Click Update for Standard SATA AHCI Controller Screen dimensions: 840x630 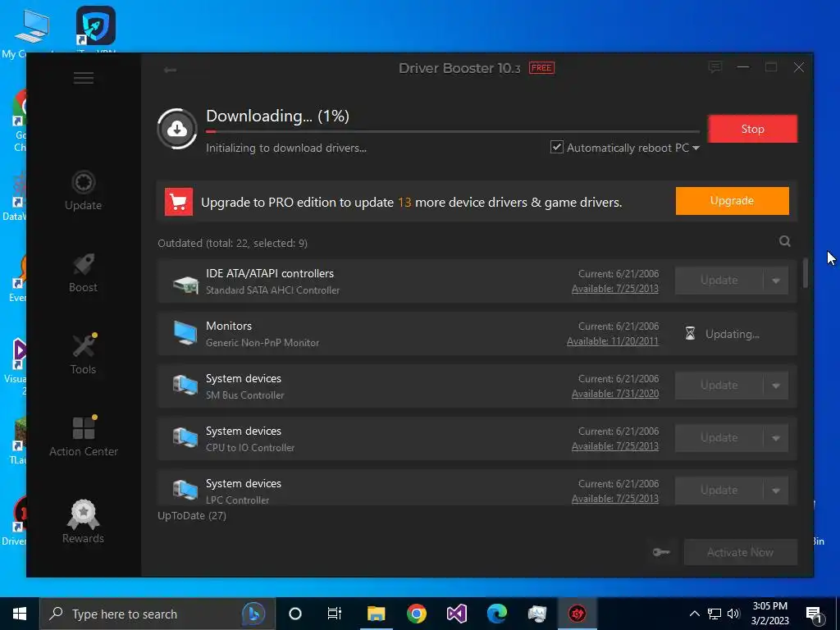tap(719, 281)
